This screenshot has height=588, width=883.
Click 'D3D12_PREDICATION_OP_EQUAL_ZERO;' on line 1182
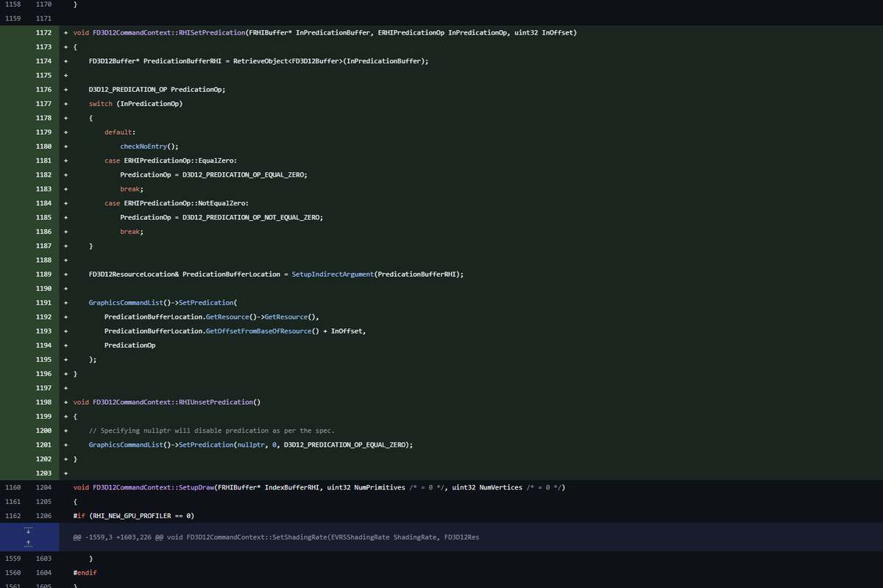pyautogui.click(x=244, y=174)
